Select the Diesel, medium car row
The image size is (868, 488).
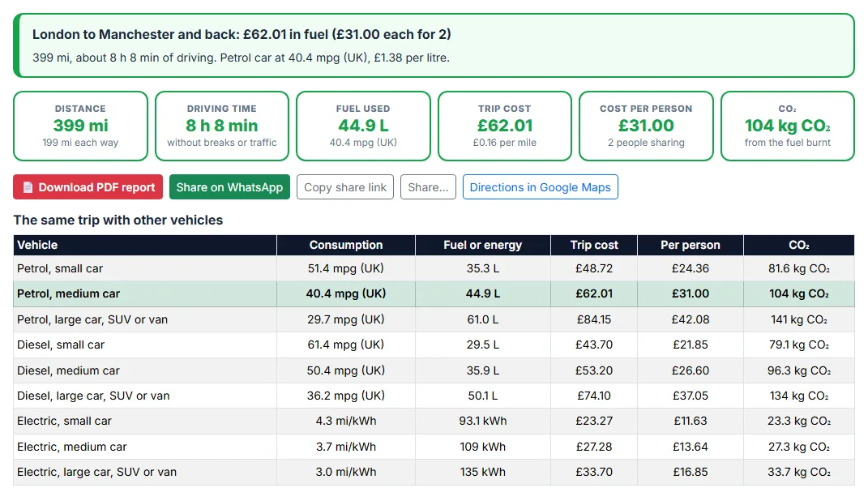[x=434, y=370]
